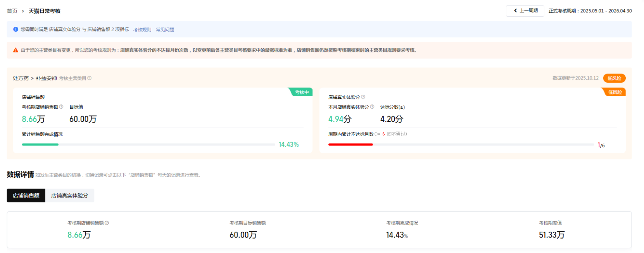Click the blue info icon in notice banner
The image size is (644, 253).
[x=16, y=29]
